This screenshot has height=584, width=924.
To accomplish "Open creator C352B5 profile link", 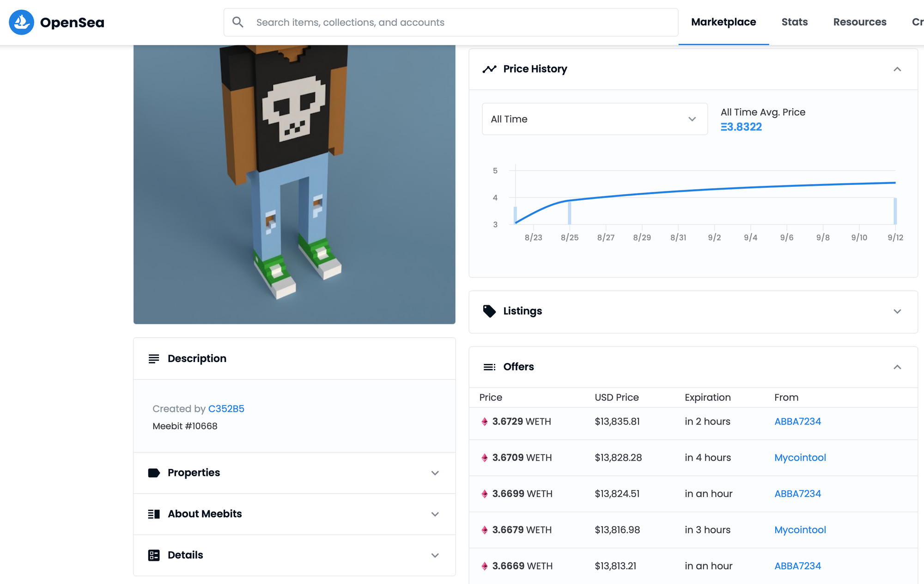I will [x=226, y=409].
